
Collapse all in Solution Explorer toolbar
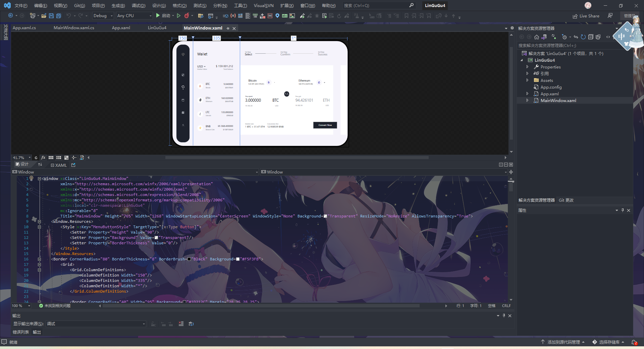(x=591, y=37)
